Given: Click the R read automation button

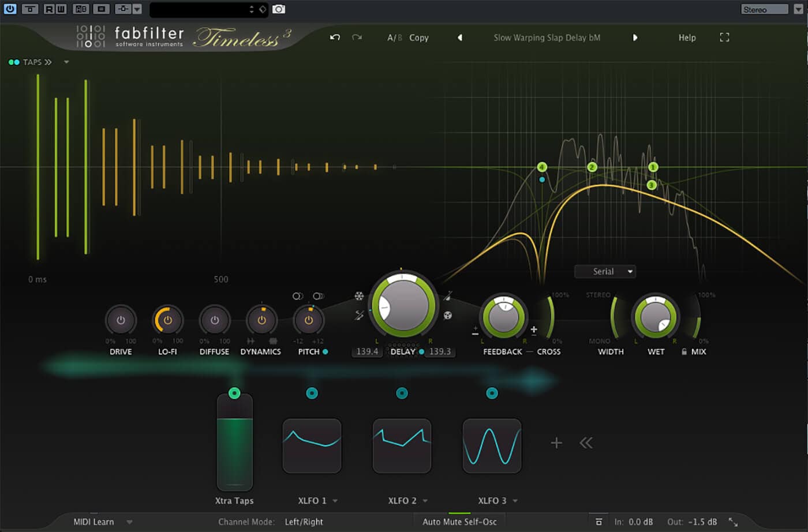Looking at the screenshot, I should (49, 9).
